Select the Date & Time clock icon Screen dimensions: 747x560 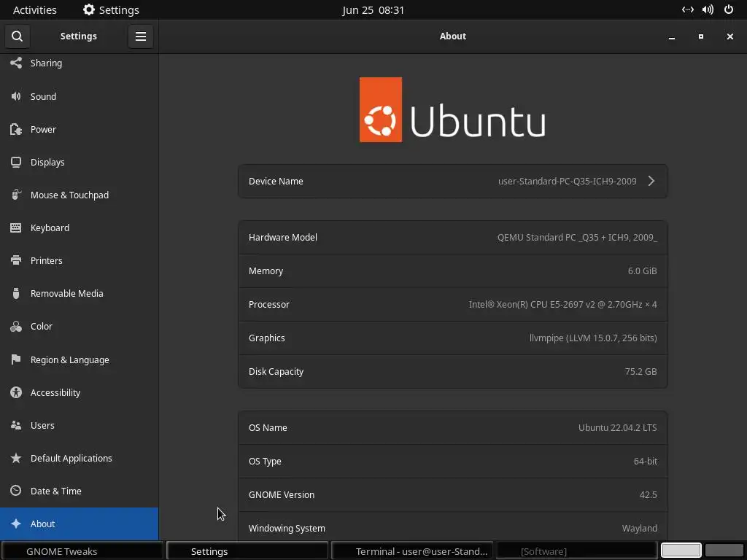coord(16,491)
